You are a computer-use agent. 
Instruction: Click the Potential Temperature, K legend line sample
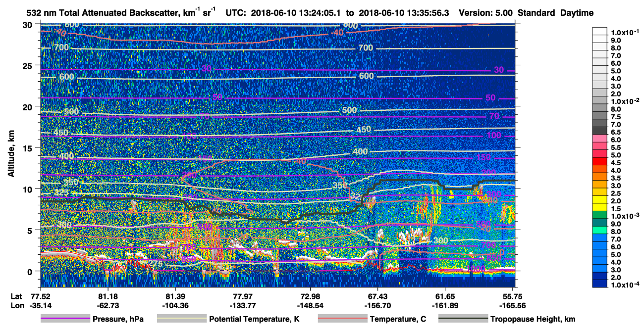[x=181, y=319]
